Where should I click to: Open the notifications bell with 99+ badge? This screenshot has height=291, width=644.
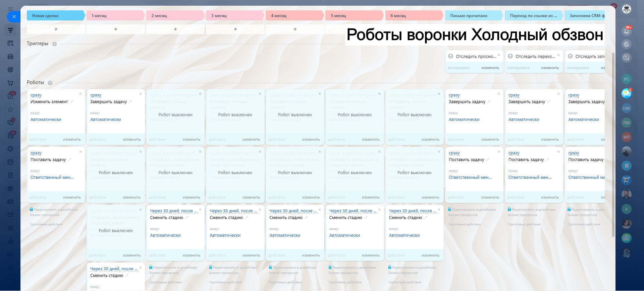[x=626, y=31]
